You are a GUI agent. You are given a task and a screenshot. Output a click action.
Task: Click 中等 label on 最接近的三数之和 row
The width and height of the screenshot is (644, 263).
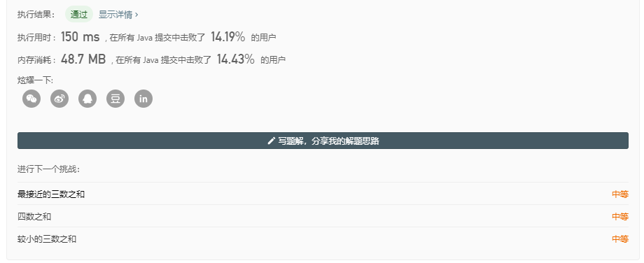[x=620, y=194]
